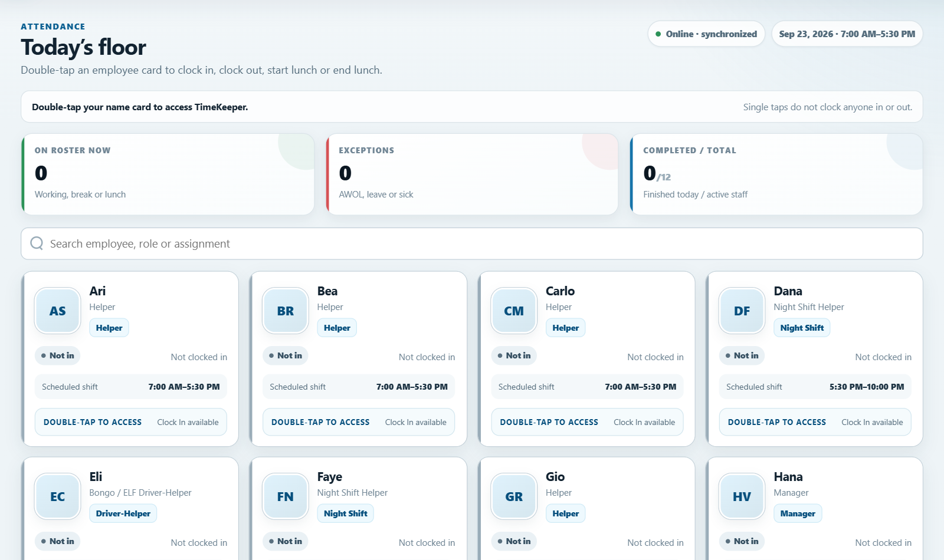Select Gio's GR avatar badge
The height and width of the screenshot is (560, 944).
pyautogui.click(x=514, y=496)
